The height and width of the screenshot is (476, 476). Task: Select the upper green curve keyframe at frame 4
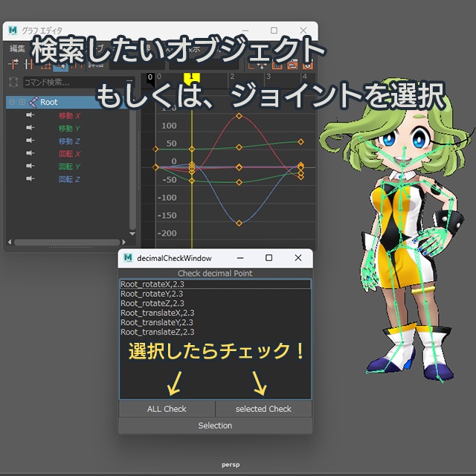(x=300, y=142)
